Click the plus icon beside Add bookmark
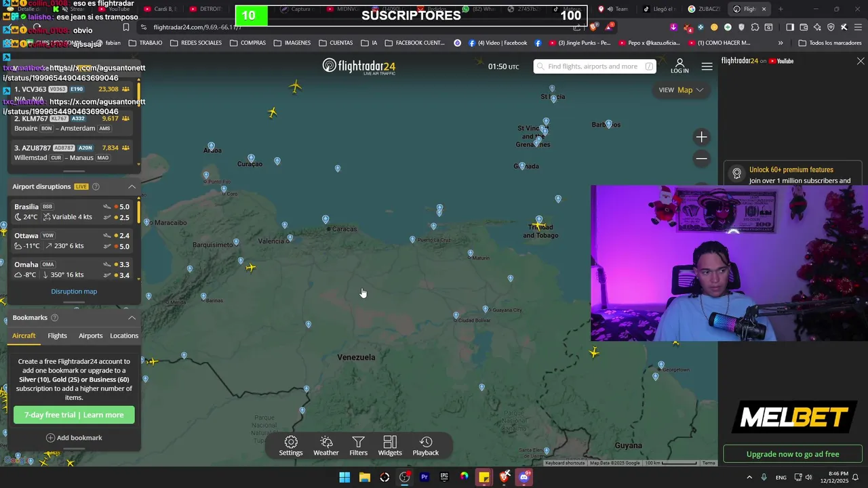Viewport: 868px width, 488px height. (x=50, y=438)
